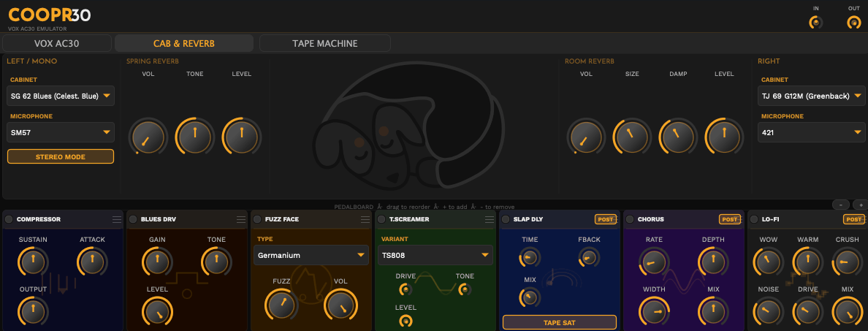Click the Chorus DEPTH knob
868x331 pixels.
[713, 262]
